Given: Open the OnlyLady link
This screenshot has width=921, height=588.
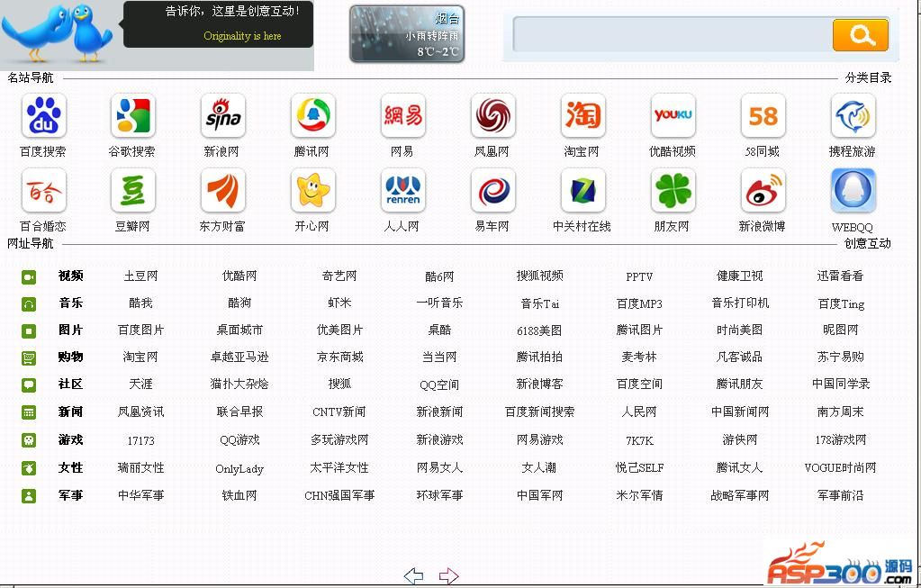Looking at the screenshot, I should 239,469.
